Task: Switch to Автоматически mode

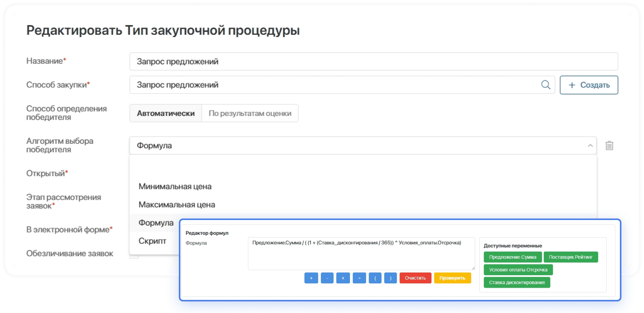Action: point(166,113)
